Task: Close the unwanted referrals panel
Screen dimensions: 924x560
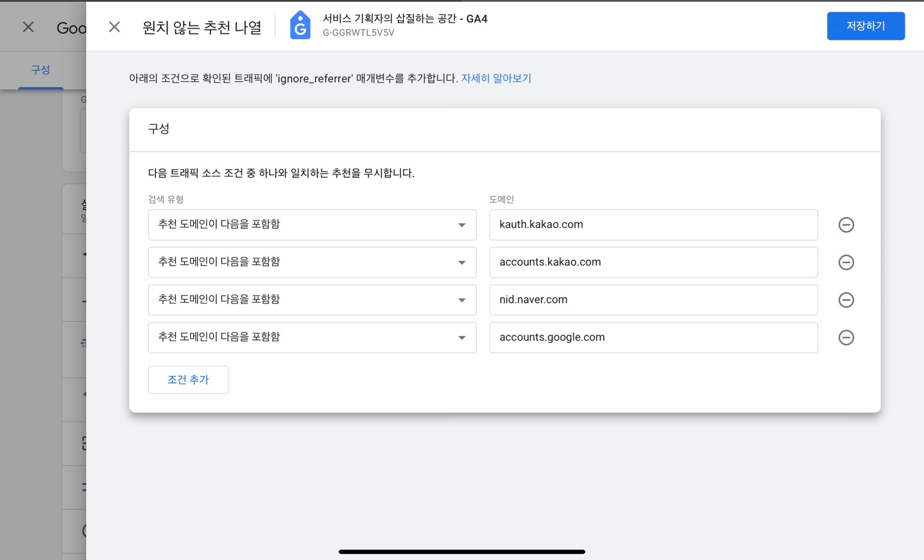Action: (114, 27)
